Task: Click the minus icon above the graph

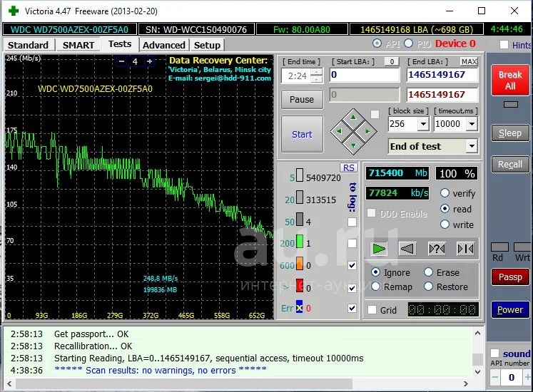Action: 122,62
